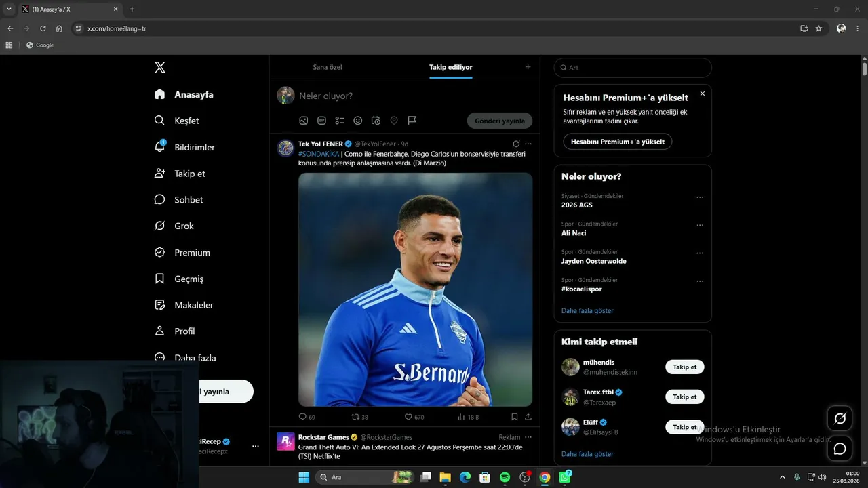Click the flag icon in the composer
868x488 pixels.
(412, 121)
